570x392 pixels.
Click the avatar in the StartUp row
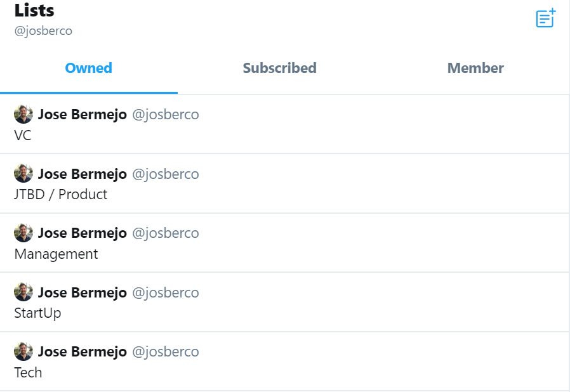coord(23,292)
